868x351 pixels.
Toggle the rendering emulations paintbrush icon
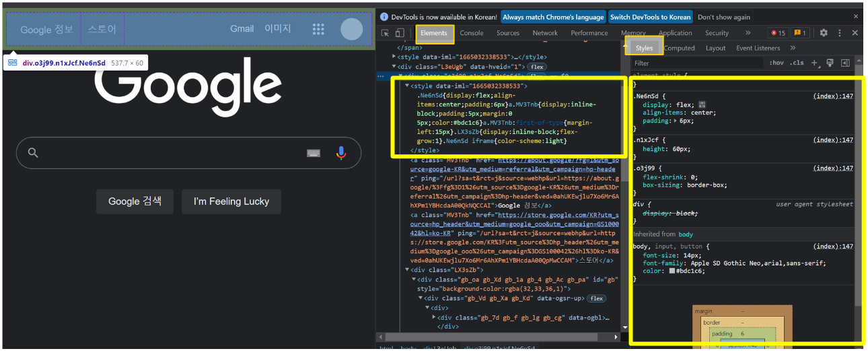pos(830,63)
